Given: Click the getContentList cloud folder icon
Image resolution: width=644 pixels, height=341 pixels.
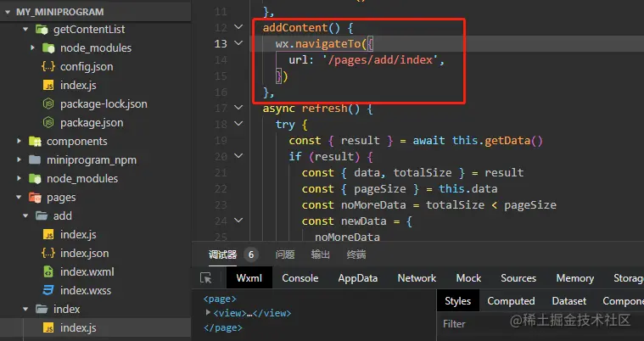Looking at the screenshot, I should [x=42, y=29].
